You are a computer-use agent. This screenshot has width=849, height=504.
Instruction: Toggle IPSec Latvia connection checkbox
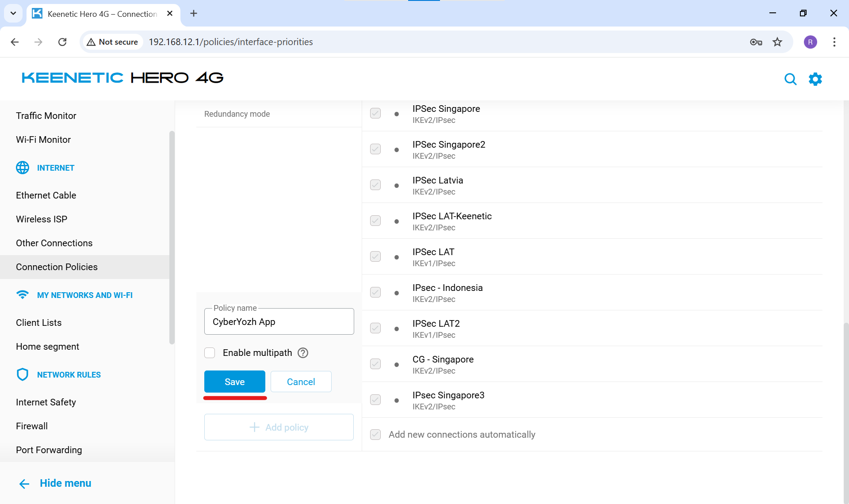pyautogui.click(x=375, y=185)
